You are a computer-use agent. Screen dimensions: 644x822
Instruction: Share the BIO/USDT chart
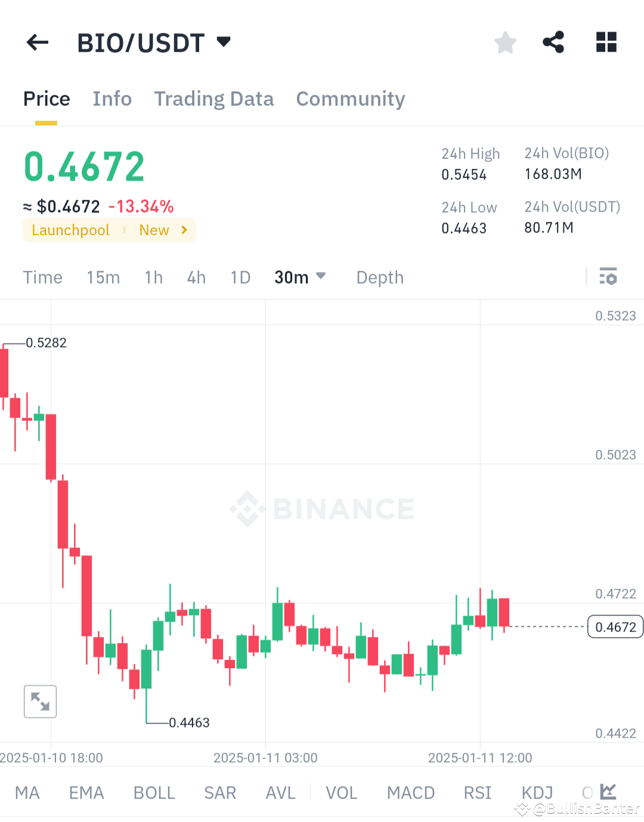coord(553,42)
